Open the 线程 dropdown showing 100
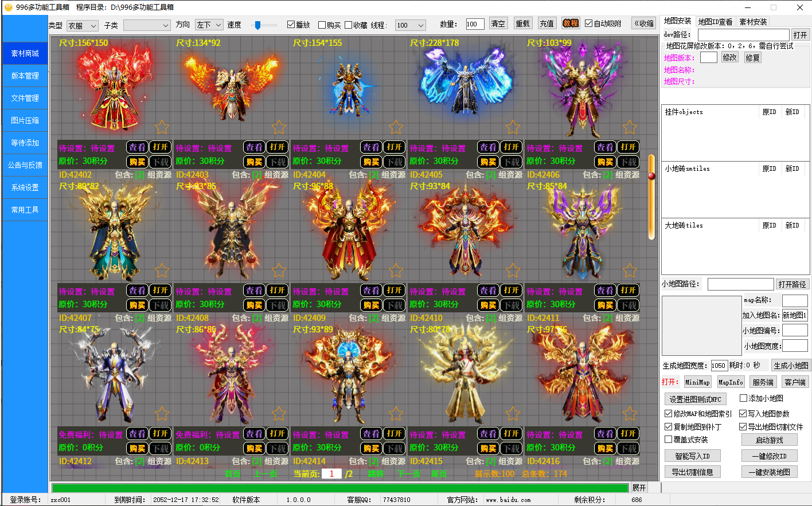The height and width of the screenshot is (506, 812). [x=410, y=25]
